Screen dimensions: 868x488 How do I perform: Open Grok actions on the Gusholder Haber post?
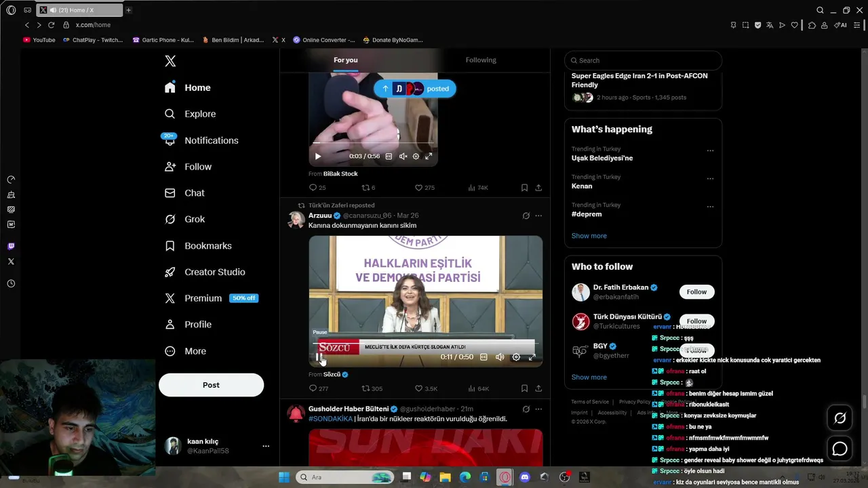click(526, 409)
